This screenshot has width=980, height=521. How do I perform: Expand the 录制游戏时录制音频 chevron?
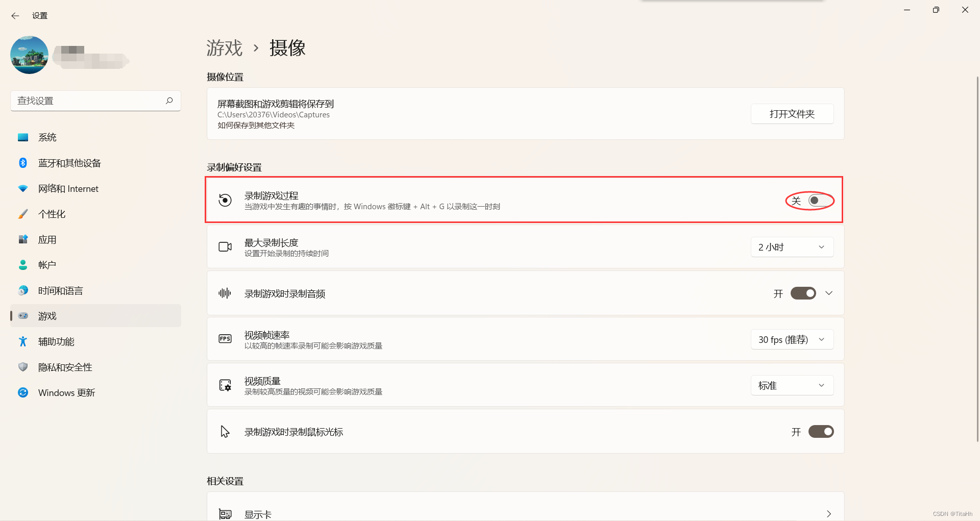tap(829, 293)
